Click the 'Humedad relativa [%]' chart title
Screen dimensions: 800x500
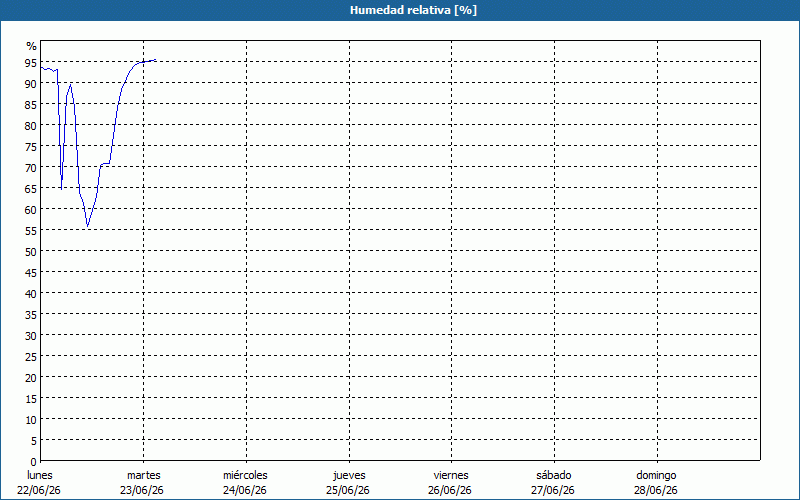pyautogui.click(x=413, y=10)
